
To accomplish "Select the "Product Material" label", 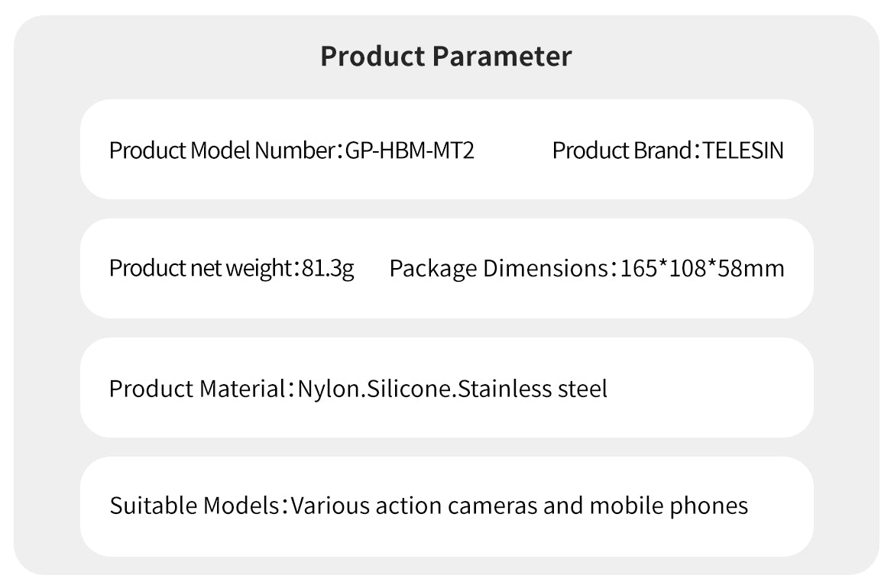I will [x=196, y=389].
